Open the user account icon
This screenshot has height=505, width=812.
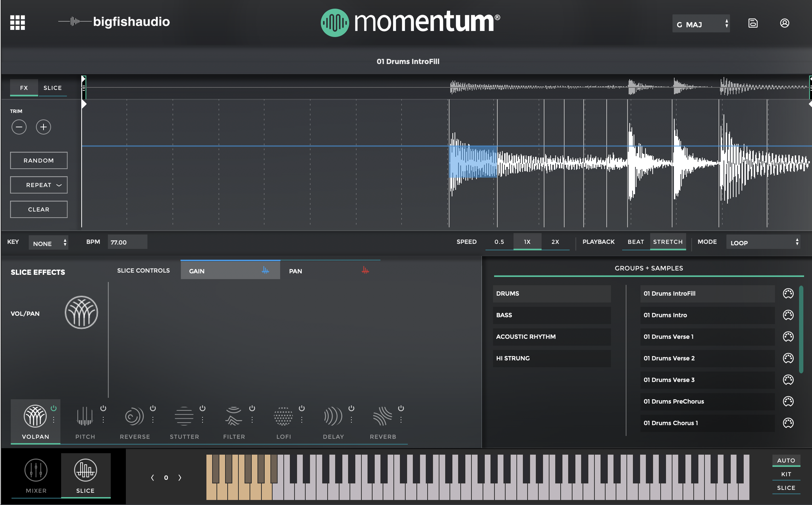click(x=784, y=23)
